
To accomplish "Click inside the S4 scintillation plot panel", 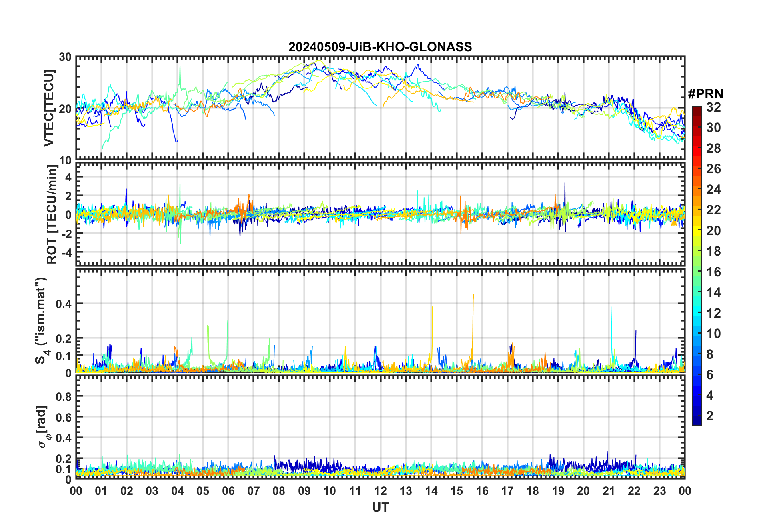I will (x=380, y=320).
